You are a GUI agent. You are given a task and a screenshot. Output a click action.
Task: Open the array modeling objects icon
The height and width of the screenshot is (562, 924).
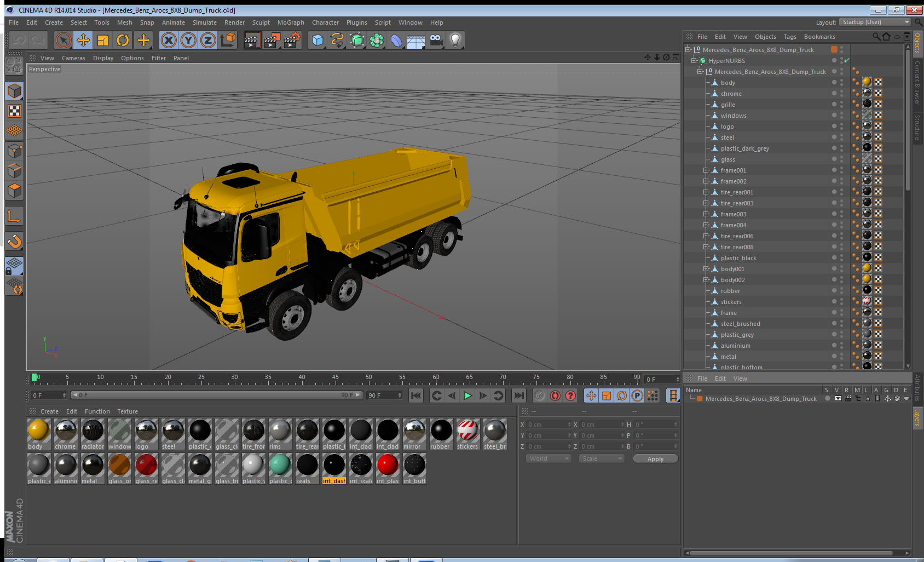coord(377,40)
